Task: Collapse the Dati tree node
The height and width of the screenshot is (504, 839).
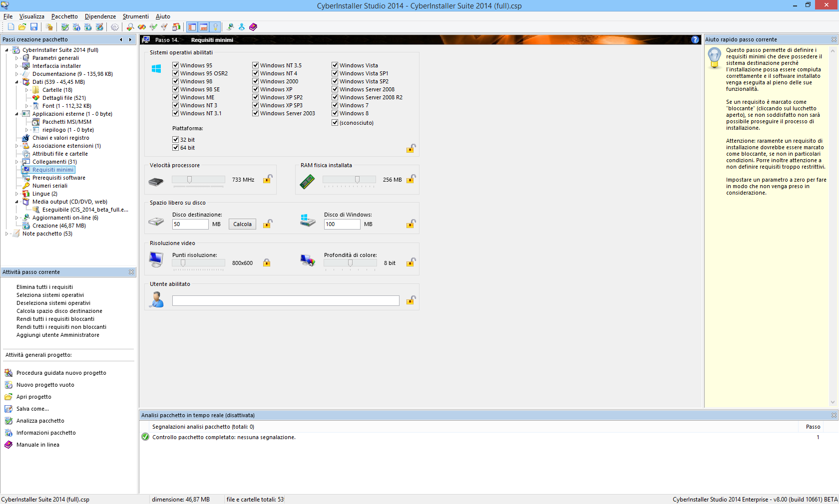Action: [x=16, y=82]
